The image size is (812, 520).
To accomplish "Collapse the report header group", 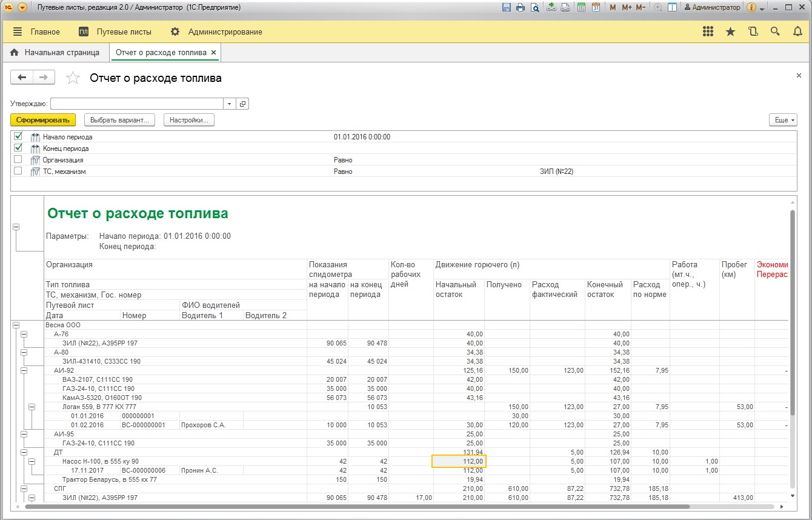I will pos(16,227).
